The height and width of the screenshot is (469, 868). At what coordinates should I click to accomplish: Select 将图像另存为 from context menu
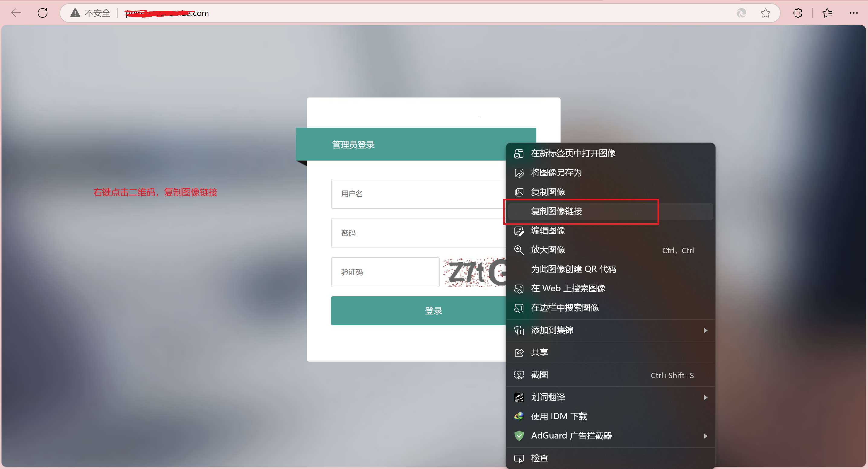[x=556, y=173]
